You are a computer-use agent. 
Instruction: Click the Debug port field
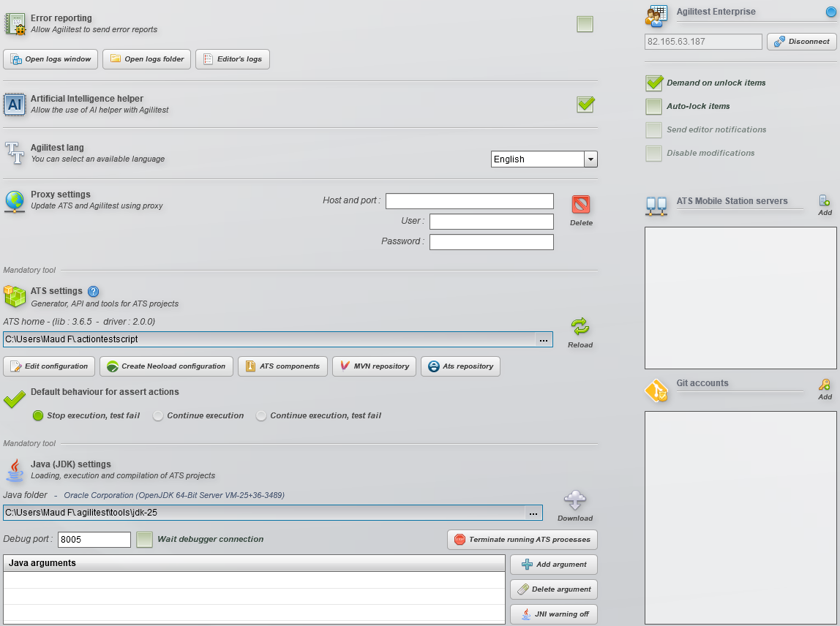[x=94, y=540]
